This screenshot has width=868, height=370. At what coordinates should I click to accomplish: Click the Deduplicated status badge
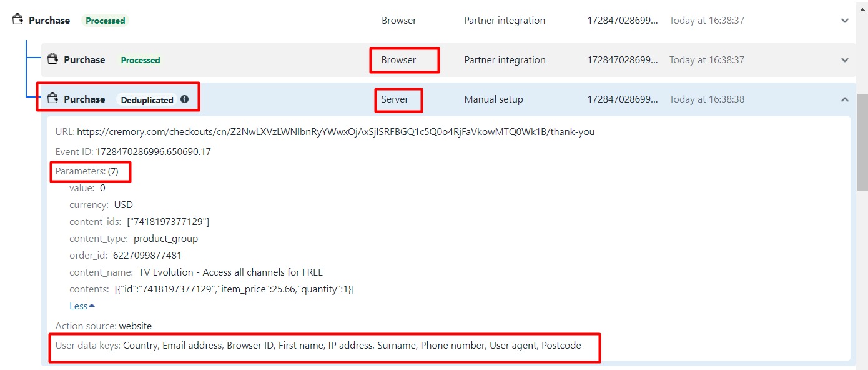click(x=147, y=100)
